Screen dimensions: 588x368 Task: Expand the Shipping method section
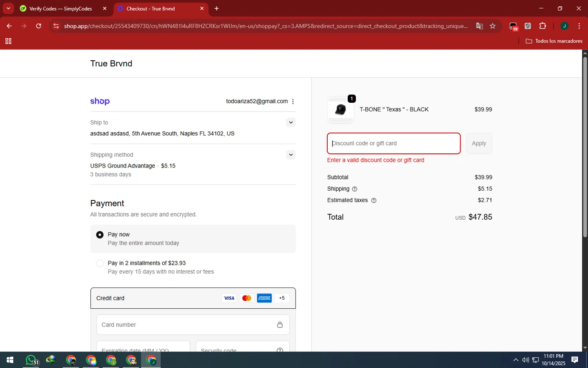click(x=290, y=155)
